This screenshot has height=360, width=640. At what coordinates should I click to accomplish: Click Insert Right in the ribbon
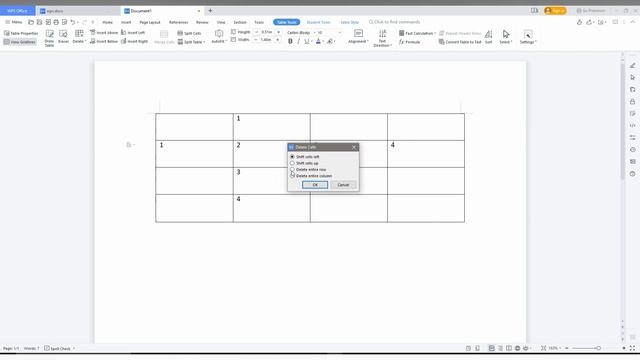pyautogui.click(x=134, y=41)
